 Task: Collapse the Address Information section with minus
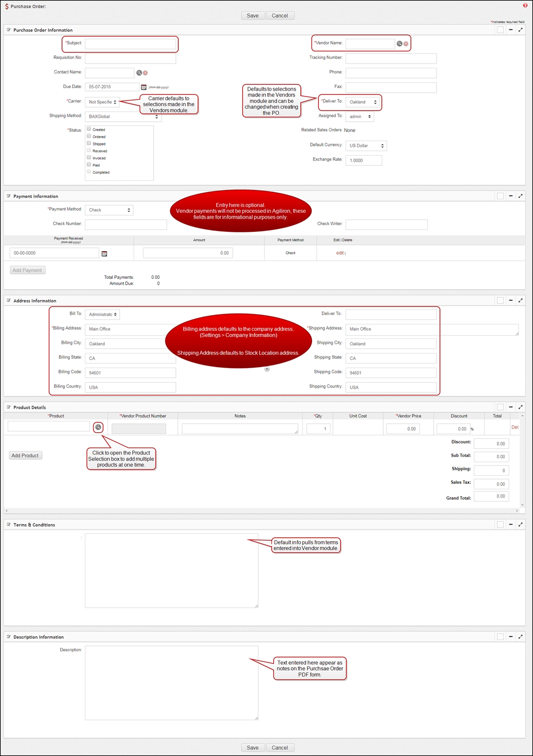(511, 300)
